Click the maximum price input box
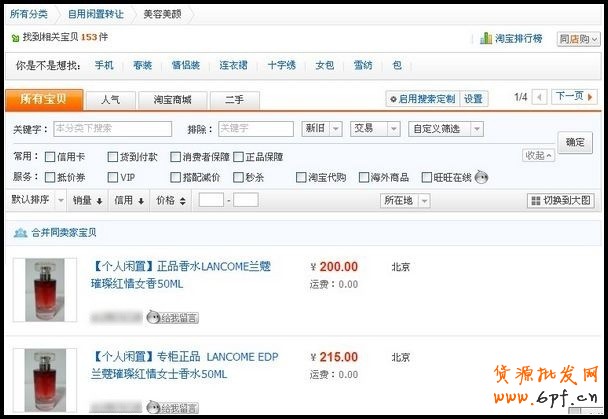This screenshot has width=608, height=419. click(x=246, y=200)
